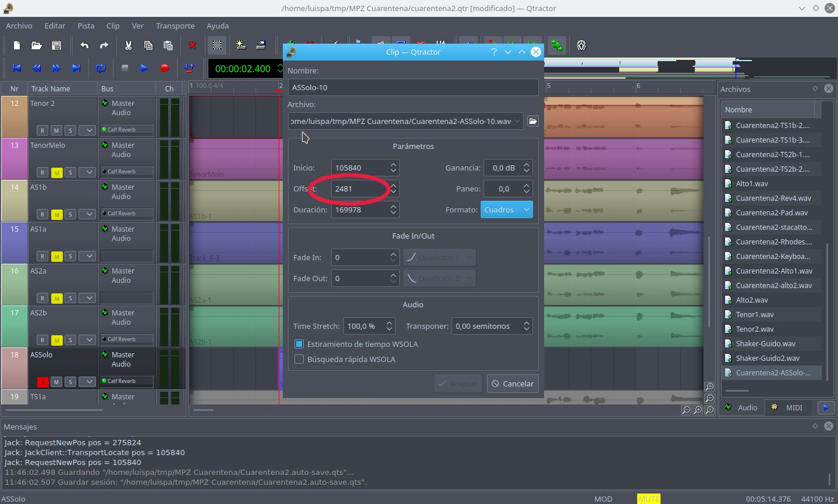This screenshot has height=504, width=838.
Task: Open the Transporte menu
Action: (x=175, y=26)
